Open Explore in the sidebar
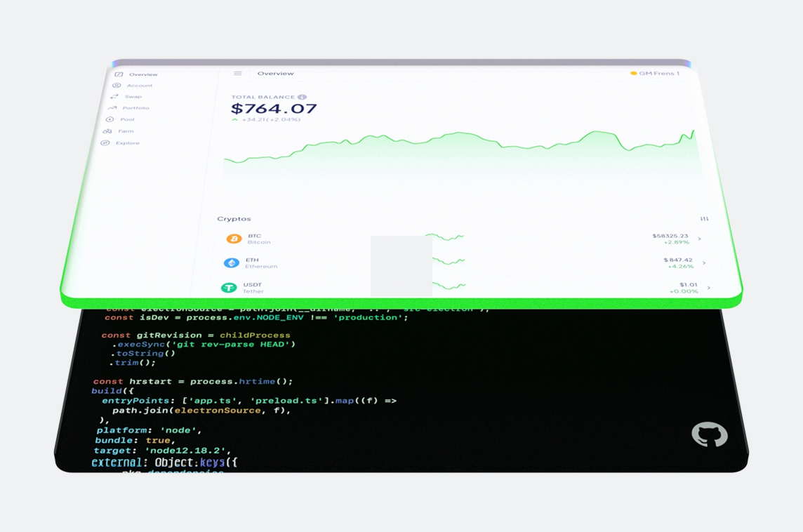Screen dimensions: 803x532 [120, 143]
